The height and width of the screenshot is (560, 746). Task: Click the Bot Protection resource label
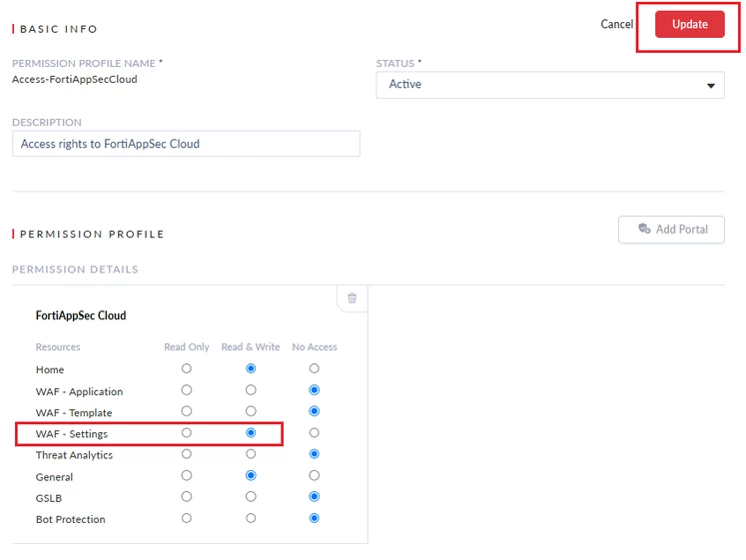click(x=71, y=520)
